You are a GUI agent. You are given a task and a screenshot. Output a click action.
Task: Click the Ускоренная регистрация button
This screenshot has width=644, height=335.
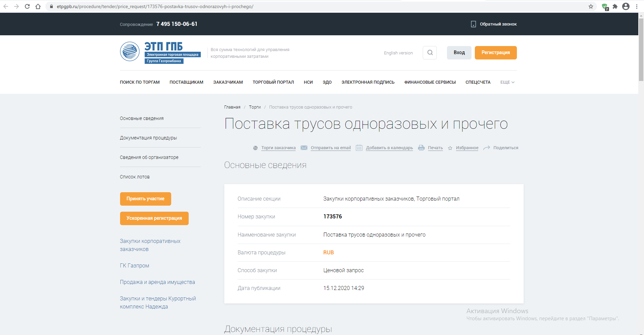pos(154,218)
